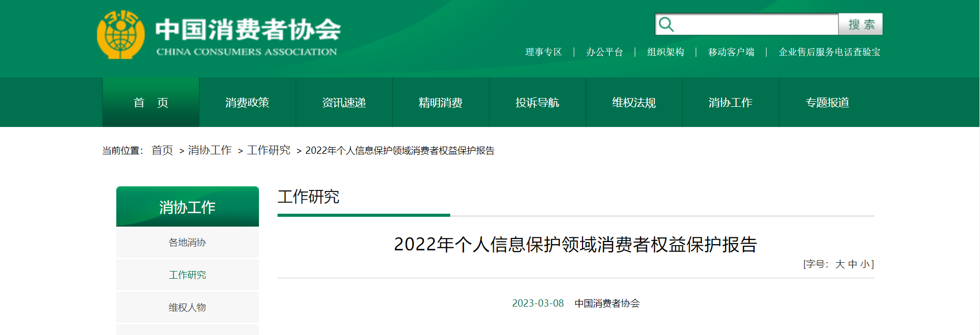Click 工作研究 in the breadcrumb trail
This screenshot has width=980, height=335.
pyautogui.click(x=268, y=150)
